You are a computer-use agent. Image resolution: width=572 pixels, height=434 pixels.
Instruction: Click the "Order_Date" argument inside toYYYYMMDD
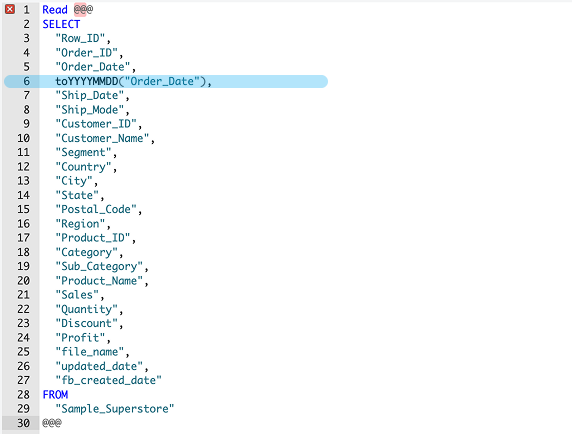point(162,81)
